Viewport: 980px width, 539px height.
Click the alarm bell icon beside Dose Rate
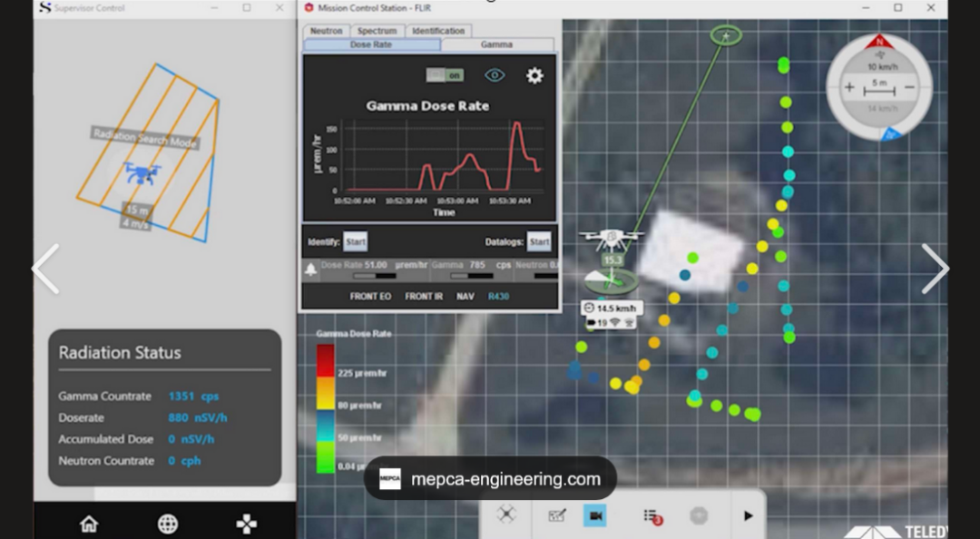[x=310, y=269]
